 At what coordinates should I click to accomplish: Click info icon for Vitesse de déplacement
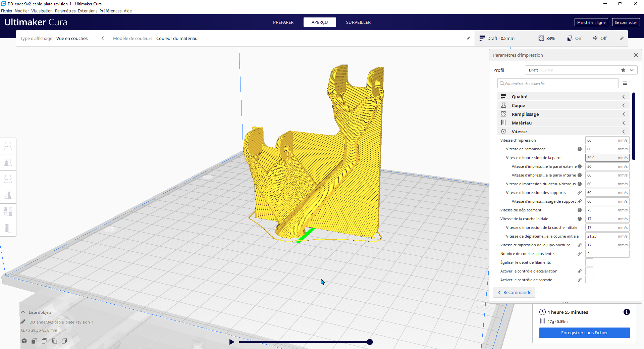580,210
